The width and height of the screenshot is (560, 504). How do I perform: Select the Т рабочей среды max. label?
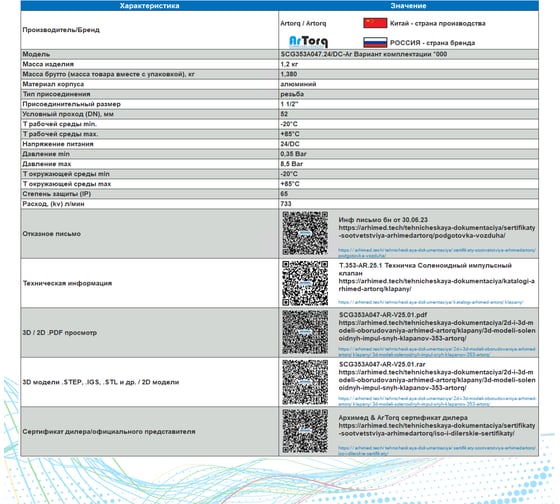(x=60, y=134)
